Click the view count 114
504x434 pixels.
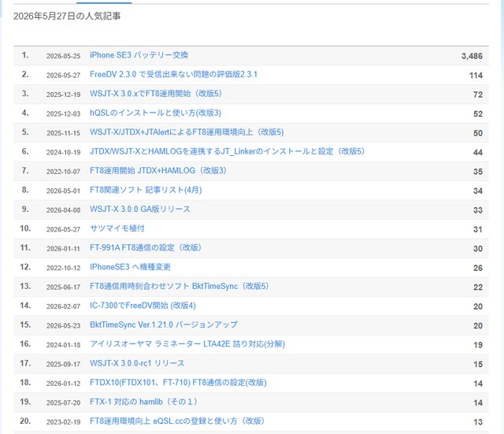pos(476,76)
